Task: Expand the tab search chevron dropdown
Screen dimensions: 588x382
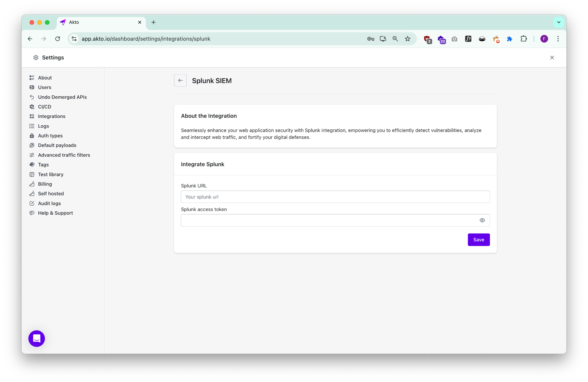Action: point(558,22)
